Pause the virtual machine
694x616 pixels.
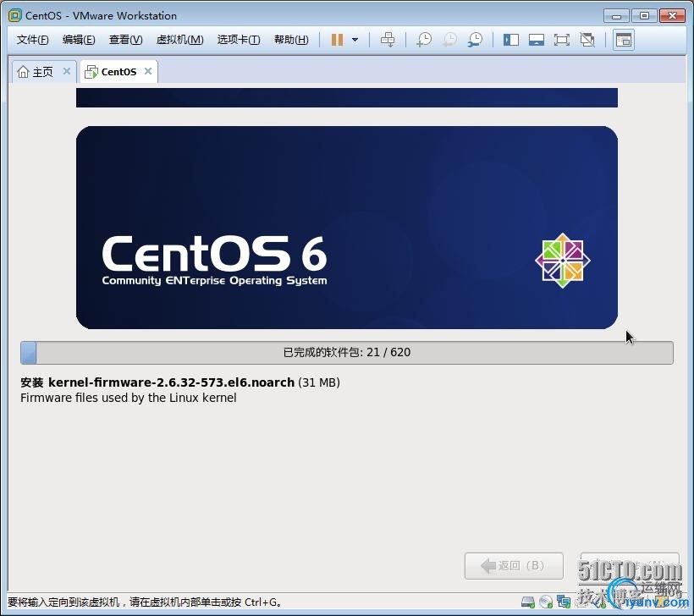[337, 40]
